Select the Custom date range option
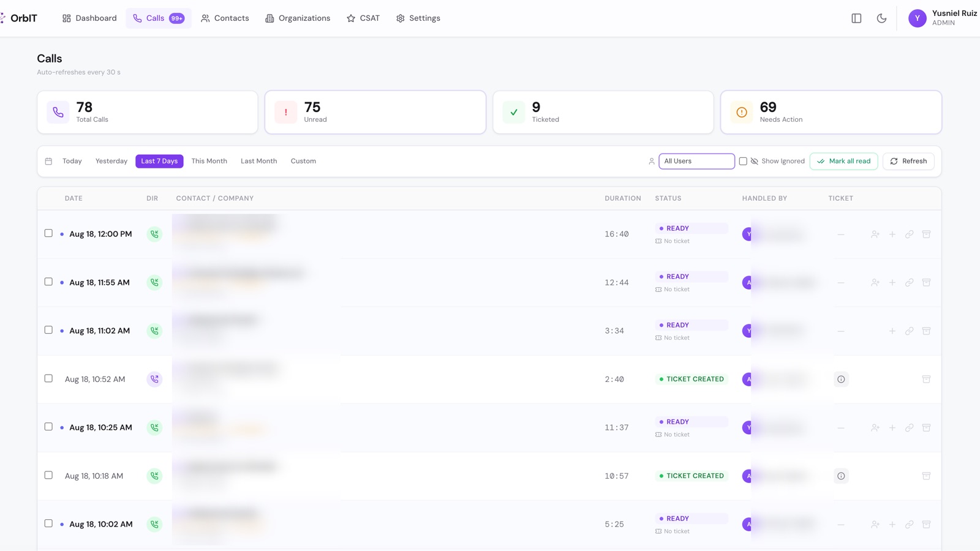980x551 pixels. click(x=303, y=161)
